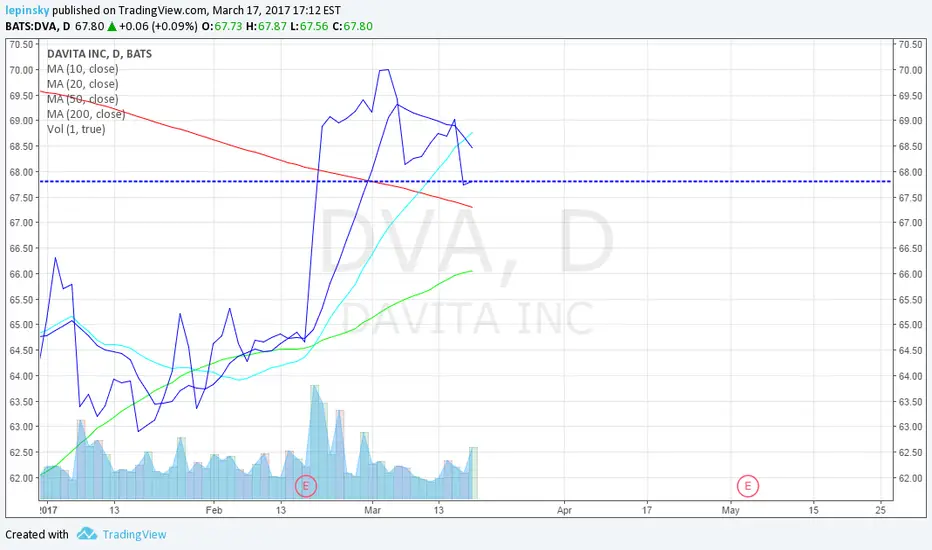This screenshot has width=932, height=550.
Task: Click the 62.00 label on left price axis
Action: pos(21,477)
